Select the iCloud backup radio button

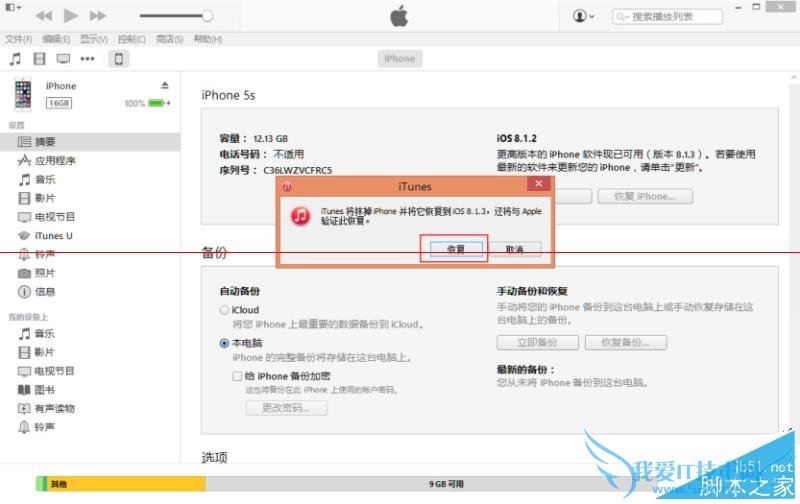(x=224, y=310)
